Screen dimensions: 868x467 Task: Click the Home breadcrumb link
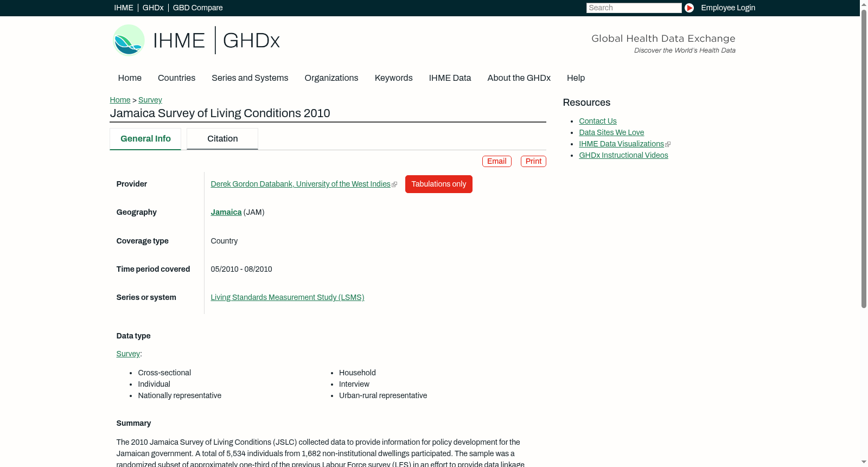[x=120, y=100]
